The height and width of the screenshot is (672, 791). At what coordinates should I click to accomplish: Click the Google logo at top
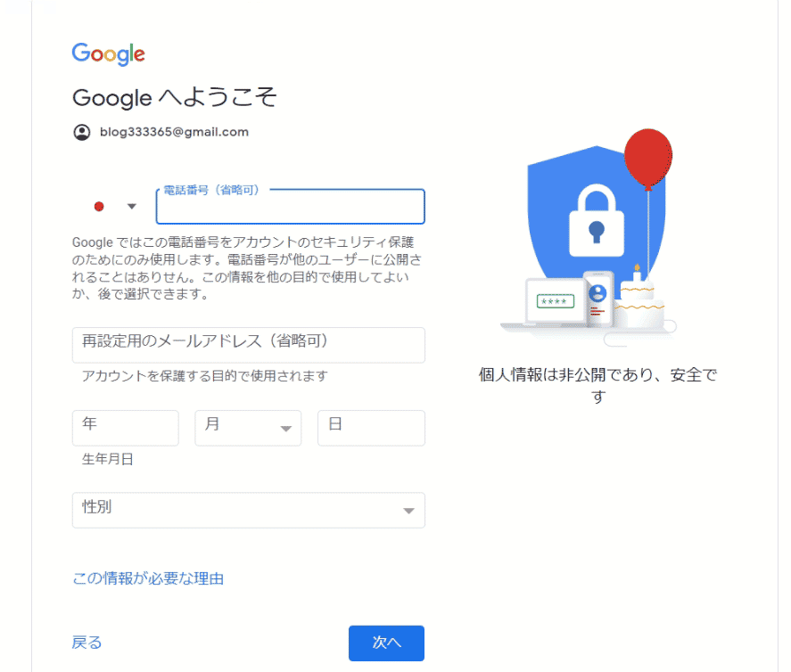109,54
